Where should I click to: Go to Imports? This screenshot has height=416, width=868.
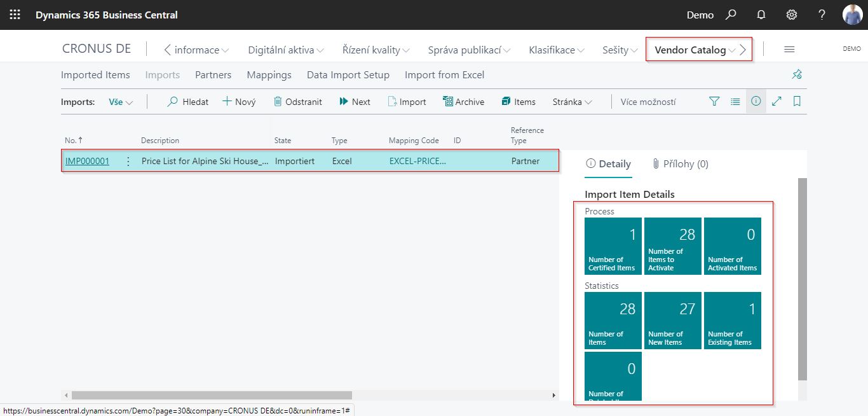click(163, 75)
